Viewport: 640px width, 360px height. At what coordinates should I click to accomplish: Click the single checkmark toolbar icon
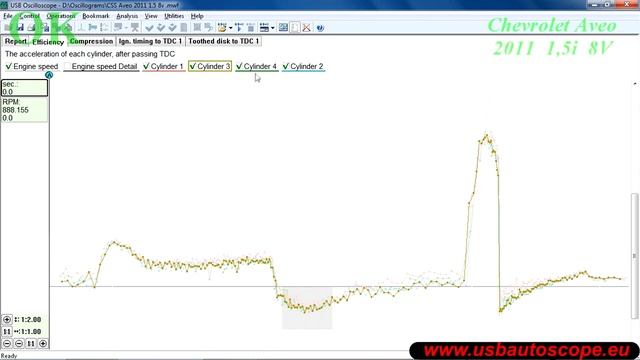pyautogui.click(x=149, y=28)
